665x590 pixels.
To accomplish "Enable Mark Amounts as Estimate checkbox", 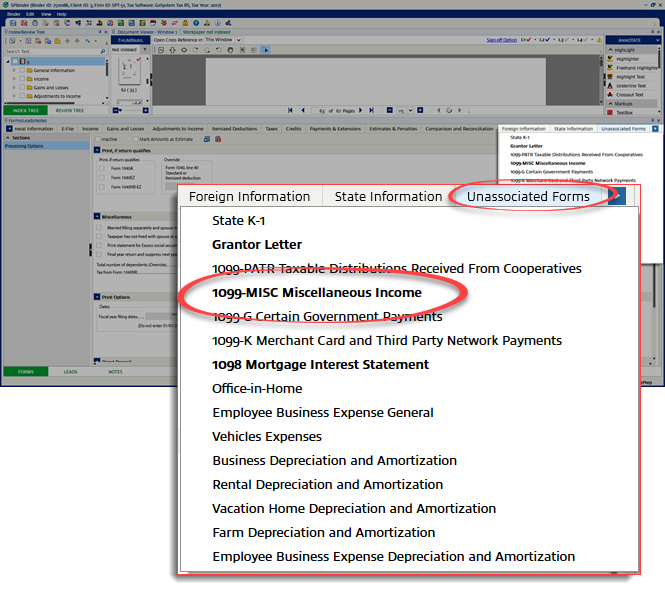I will point(138,139).
